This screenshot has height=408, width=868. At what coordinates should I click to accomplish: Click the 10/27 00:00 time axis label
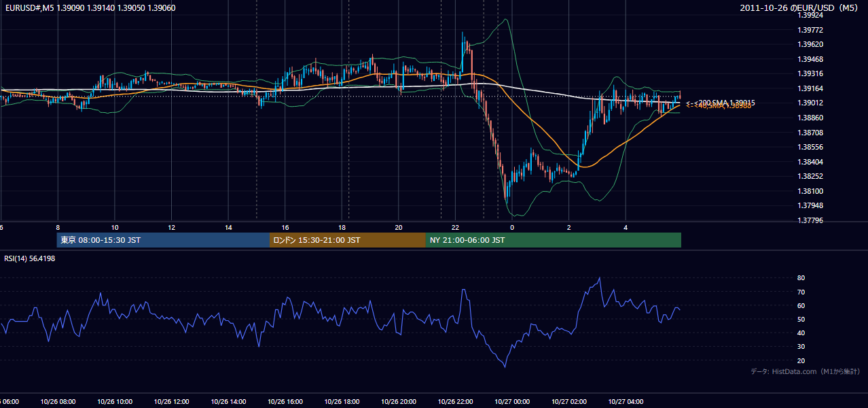point(512,402)
